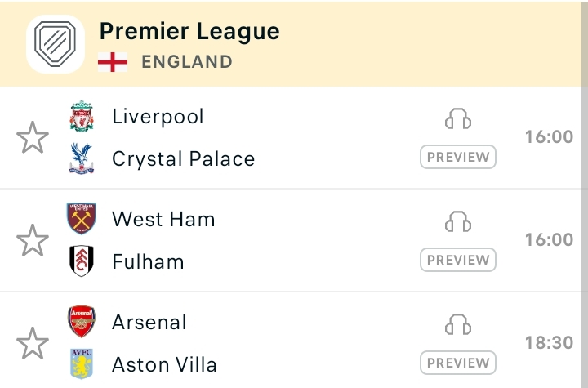Viewport: 588px width, 388px height.
Task: Click the Liverpool club crest
Action: click(82, 116)
